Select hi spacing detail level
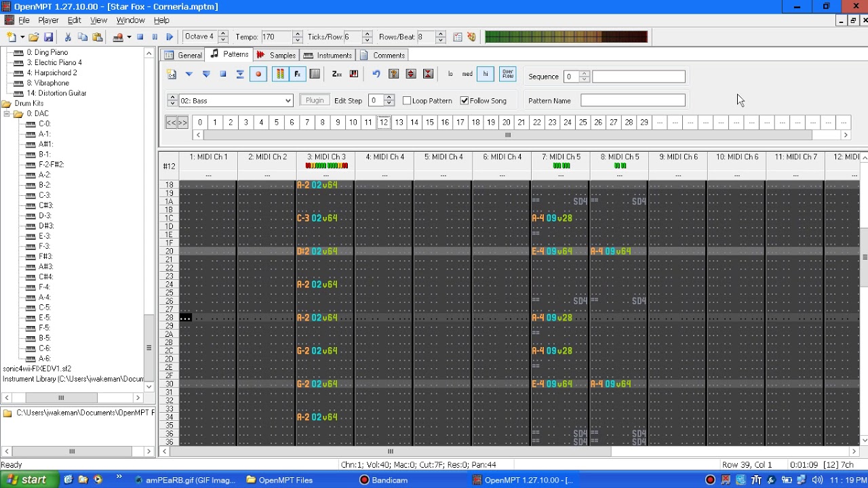Screen dimensions: 868x488 pos(486,74)
